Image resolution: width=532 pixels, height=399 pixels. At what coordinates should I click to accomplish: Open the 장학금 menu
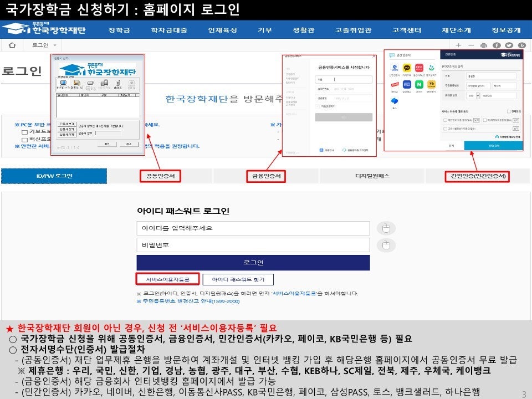[x=119, y=30]
